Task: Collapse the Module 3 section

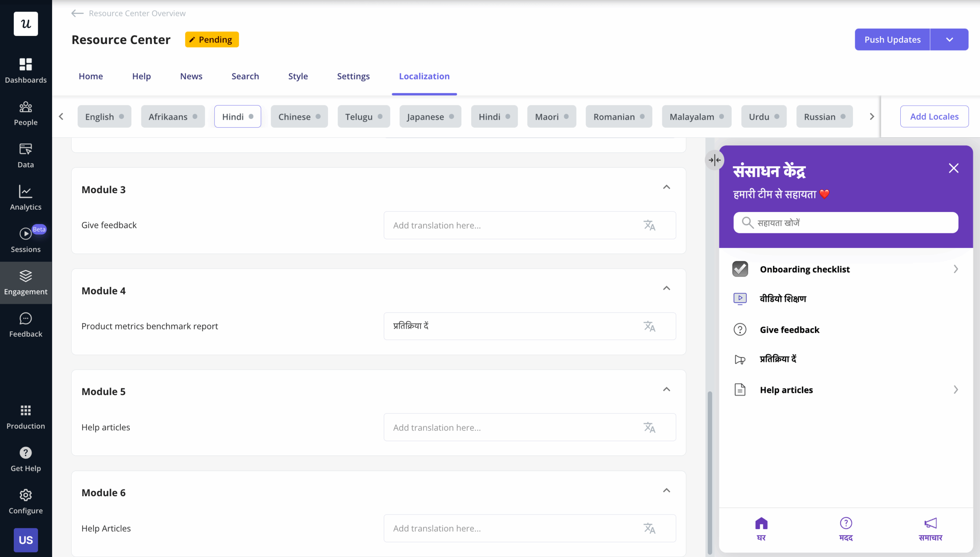Action: [x=666, y=187]
